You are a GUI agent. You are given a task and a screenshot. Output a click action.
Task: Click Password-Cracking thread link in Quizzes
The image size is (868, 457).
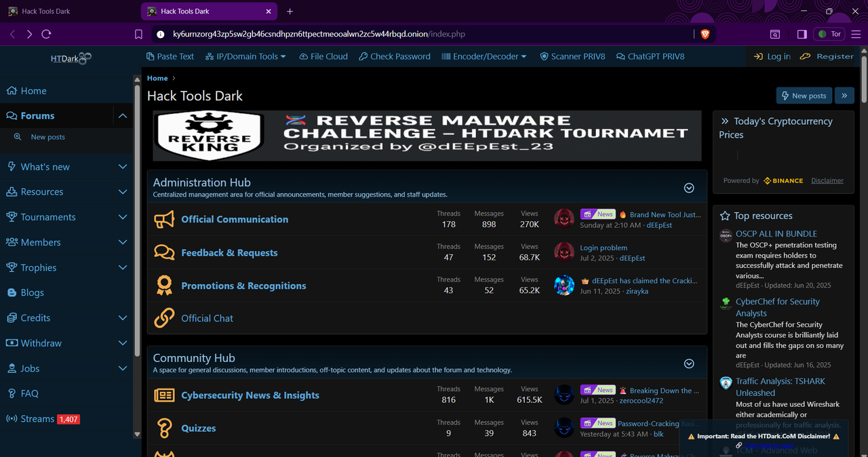(648, 424)
